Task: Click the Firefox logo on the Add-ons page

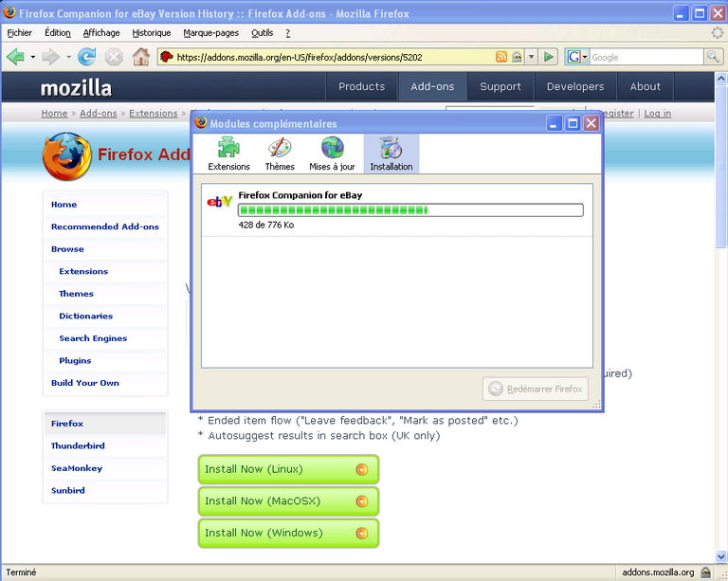Action: tap(67, 156)
